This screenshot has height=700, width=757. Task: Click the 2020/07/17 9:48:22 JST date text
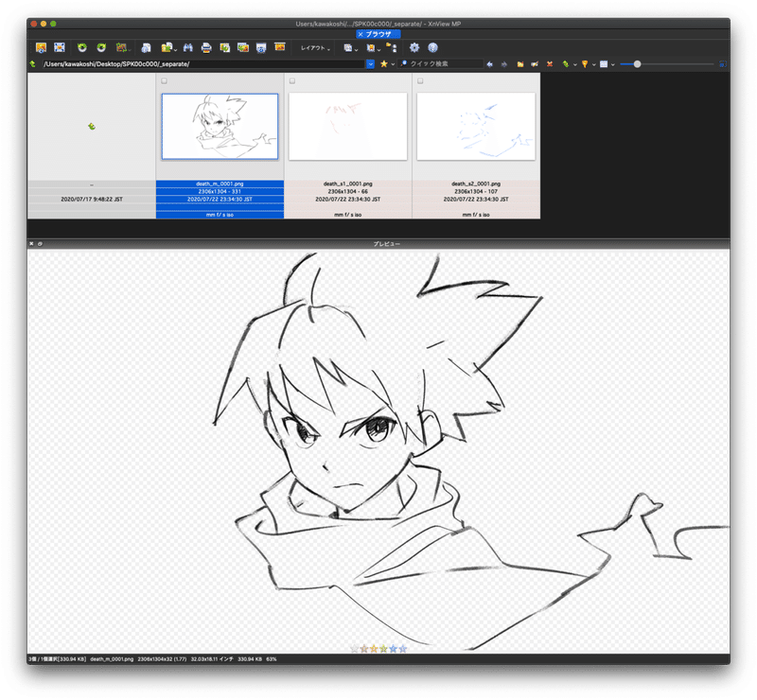(91, 199)
